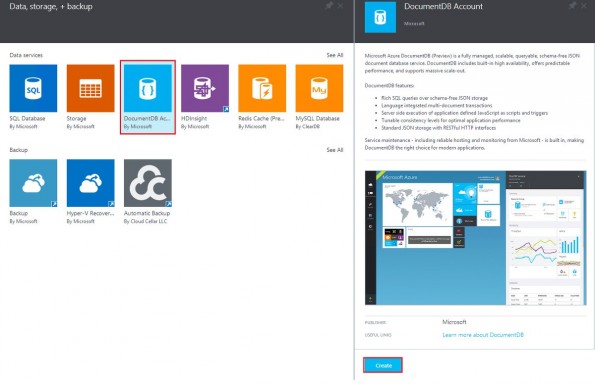The height and width of the screenshot is (384, 595).
Task: Click See All for Backup section
Action: 335,150
